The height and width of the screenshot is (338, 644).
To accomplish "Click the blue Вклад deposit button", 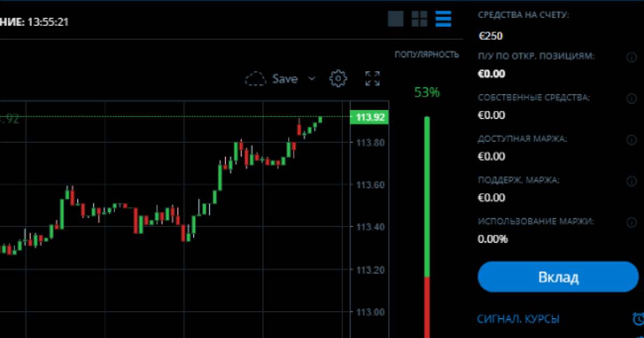I will [x=558, y=277].
